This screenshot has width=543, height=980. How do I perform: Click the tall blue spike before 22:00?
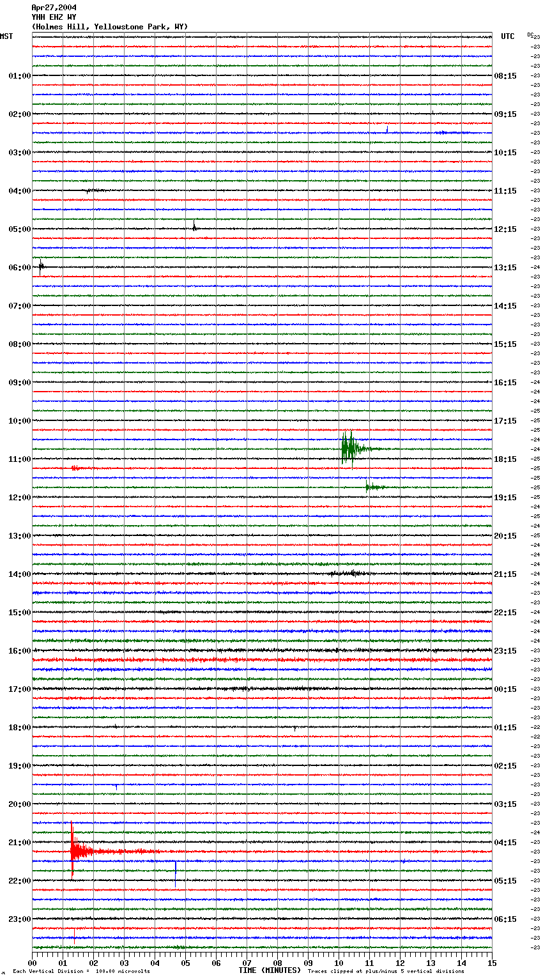point(176,873)
